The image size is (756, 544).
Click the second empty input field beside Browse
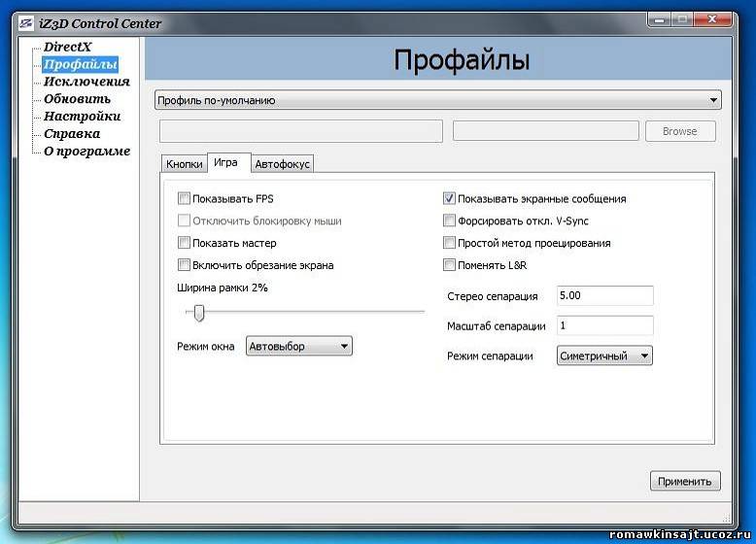click(546, 131)
